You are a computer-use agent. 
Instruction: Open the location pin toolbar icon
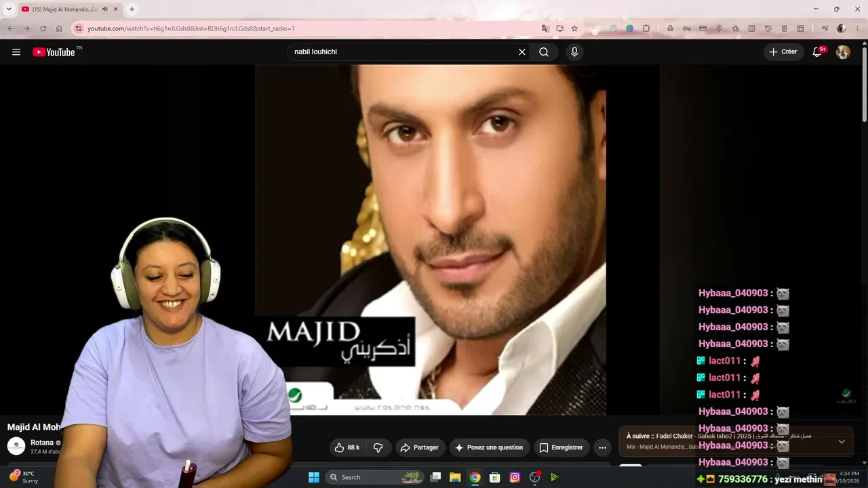point(719,28)
